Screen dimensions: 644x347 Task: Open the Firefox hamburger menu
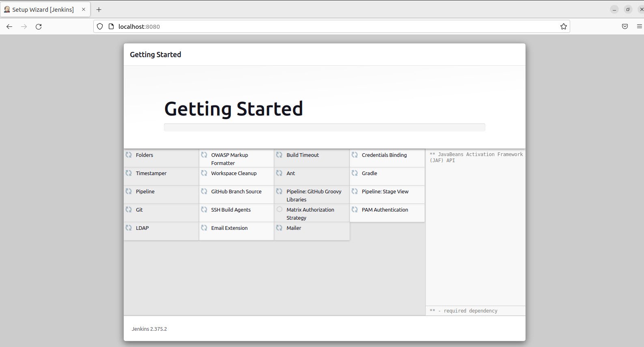[640, 27]
